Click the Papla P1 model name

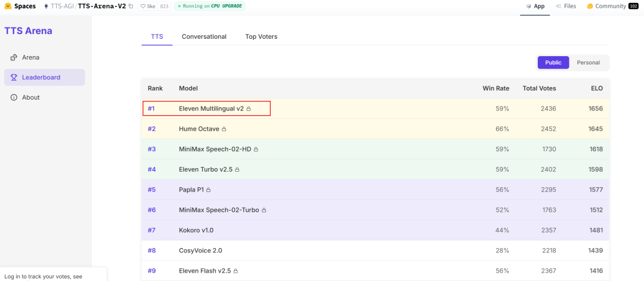coord(191,190)
